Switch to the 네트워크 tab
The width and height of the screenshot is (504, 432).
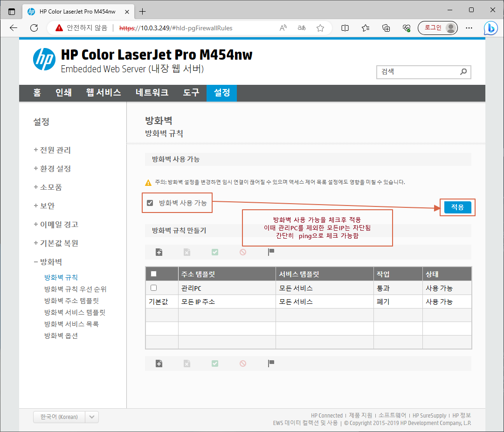(152, 93)
